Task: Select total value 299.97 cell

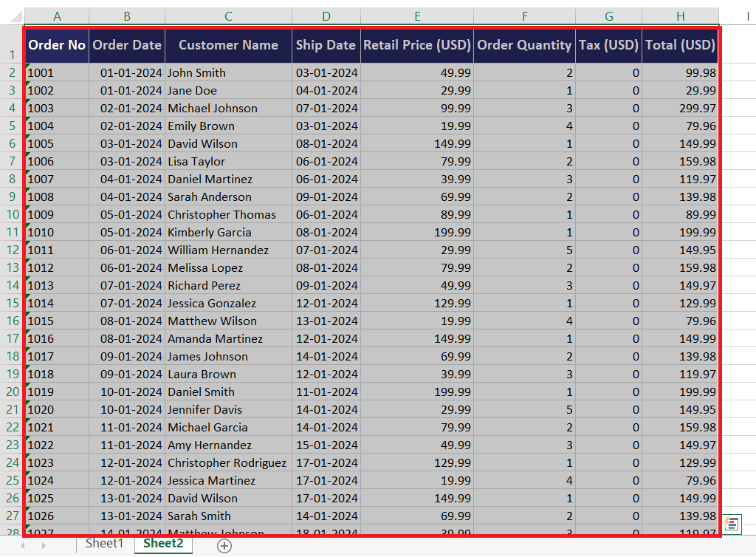Action: (680, 108)
